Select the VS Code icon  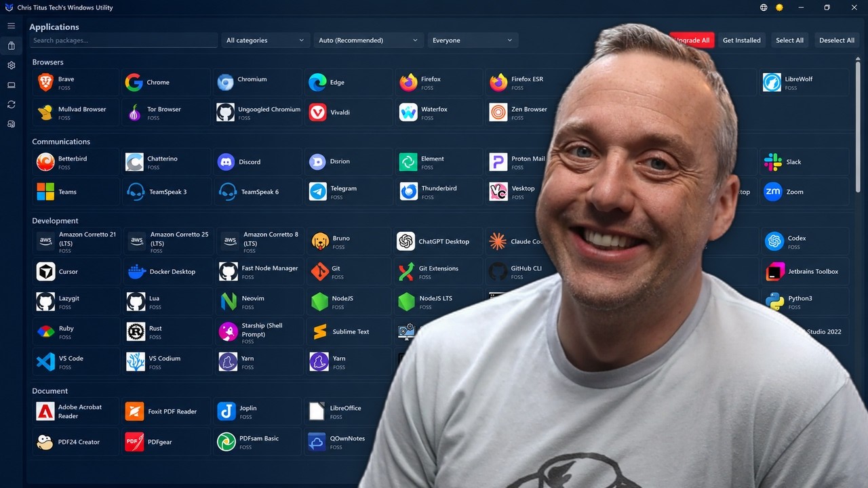[x=45, y=362]
